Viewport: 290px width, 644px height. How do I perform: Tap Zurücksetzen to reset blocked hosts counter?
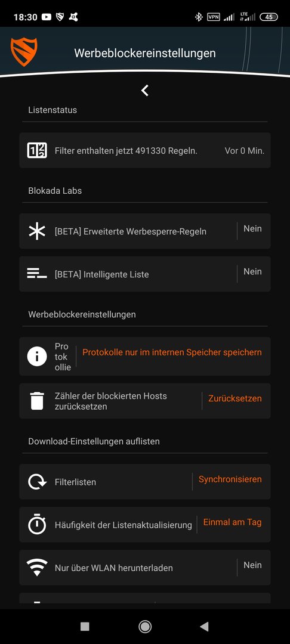[x=235, y=398]
